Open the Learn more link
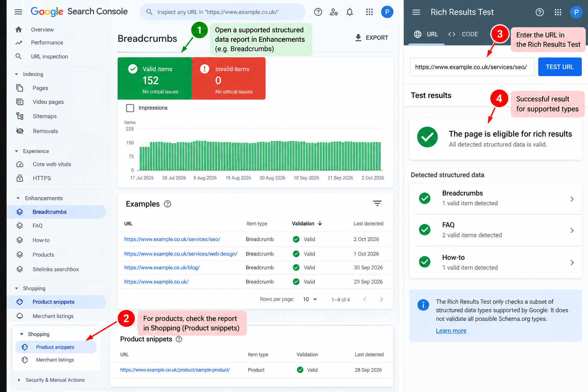Viewport: 588px width, 392px height. [x=451, y=331]
